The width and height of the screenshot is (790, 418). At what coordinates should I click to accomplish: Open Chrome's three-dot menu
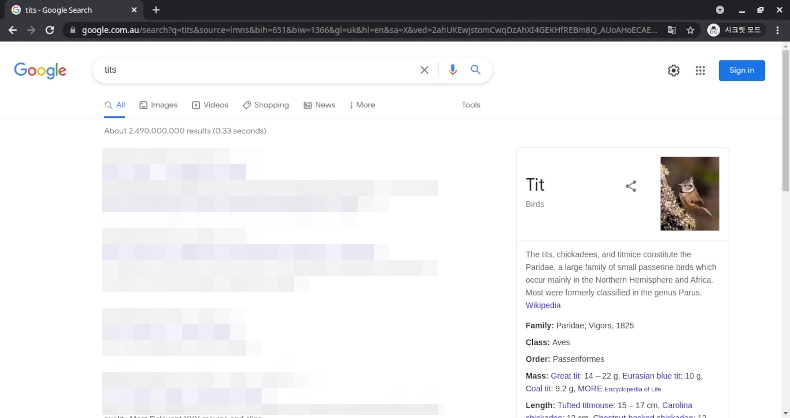tap(777, 30)
